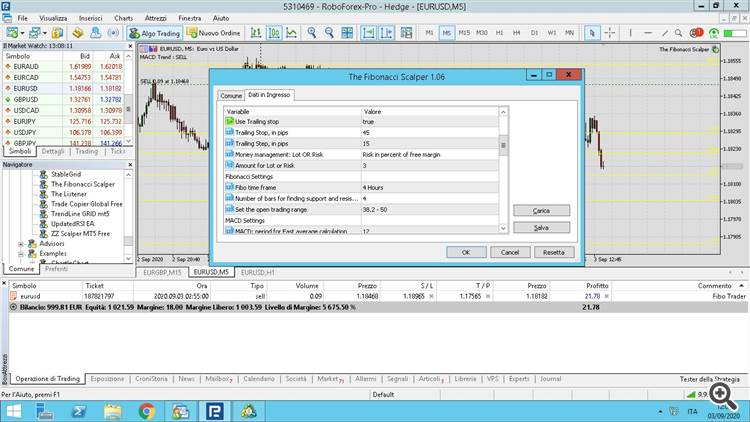This screenshot has height=422, width=750.
Task: Select the horizontal line drawing tool
Action: (648, 33)
